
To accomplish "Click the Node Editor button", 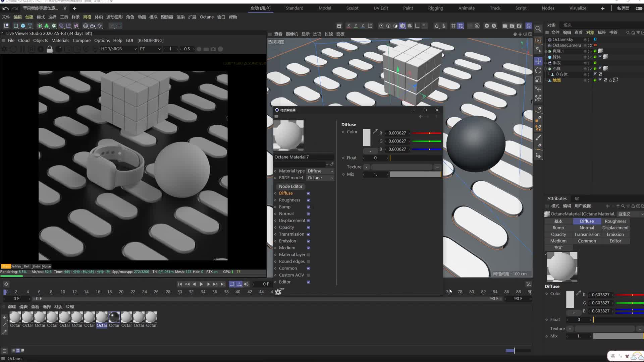I will 290,186.
